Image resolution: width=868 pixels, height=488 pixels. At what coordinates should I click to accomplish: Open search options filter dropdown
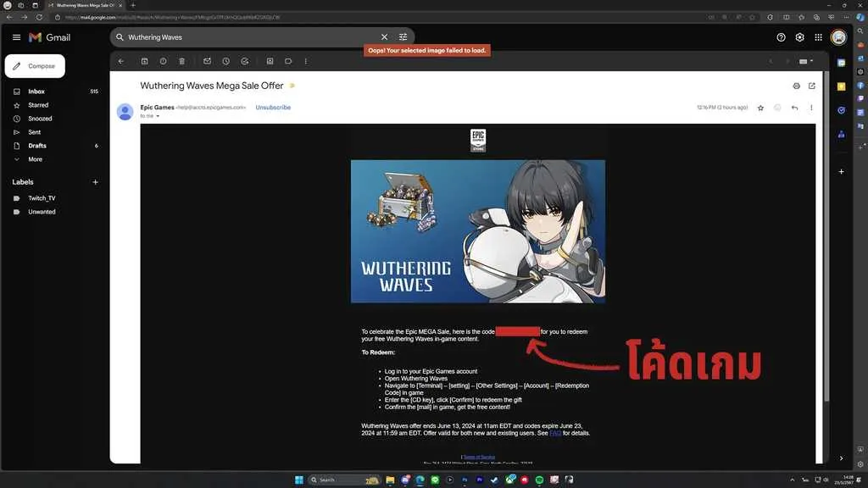click(403, 37)
